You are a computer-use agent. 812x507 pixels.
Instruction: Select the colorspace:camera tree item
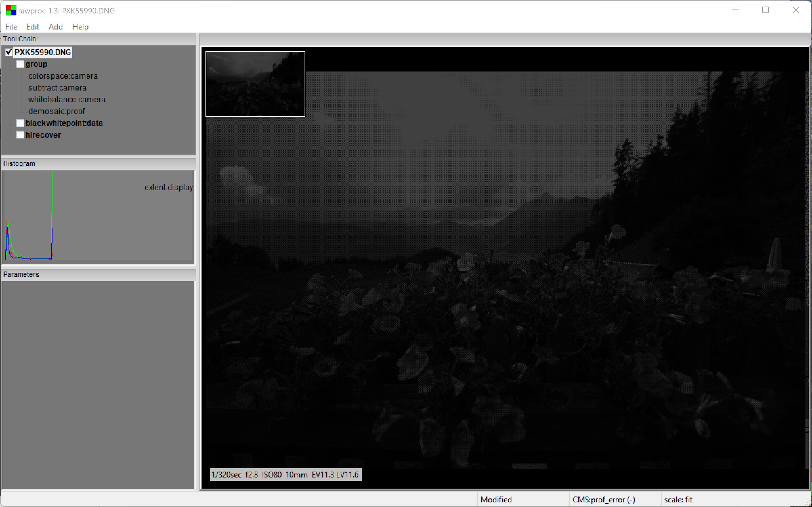point(63,76)
